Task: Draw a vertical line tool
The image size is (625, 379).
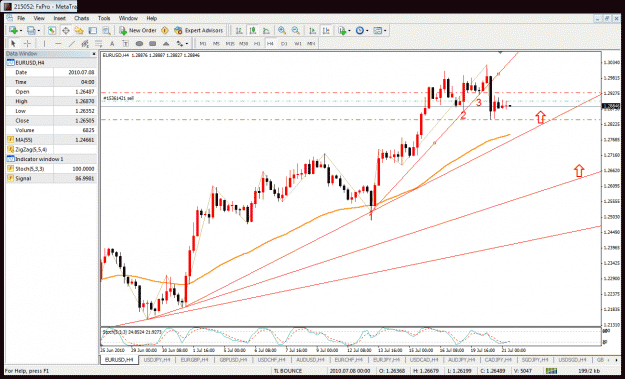Action: point(44,43)
